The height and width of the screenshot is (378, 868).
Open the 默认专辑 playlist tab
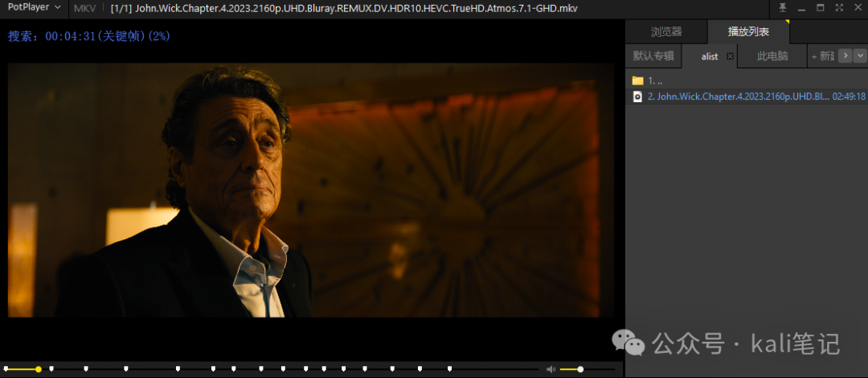coord(653,56)
